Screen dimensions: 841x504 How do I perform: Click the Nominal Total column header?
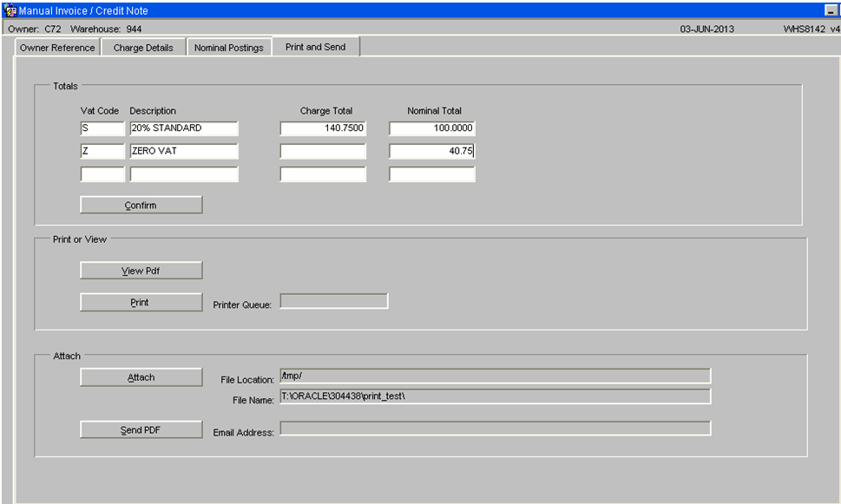pyautogui.click(x=434, y=111)
